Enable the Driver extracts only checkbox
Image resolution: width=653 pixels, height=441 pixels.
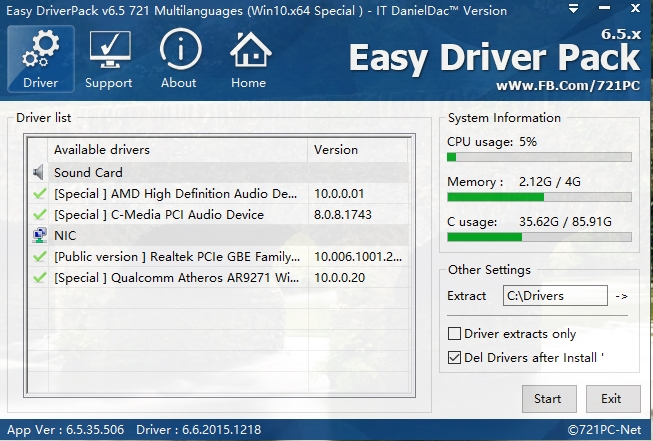point(454,334)
